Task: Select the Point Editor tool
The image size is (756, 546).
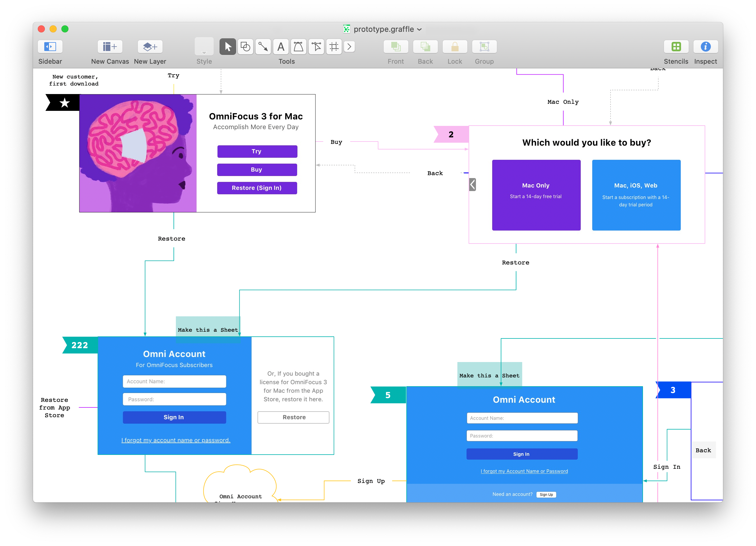Action: [x=316, y=47]
